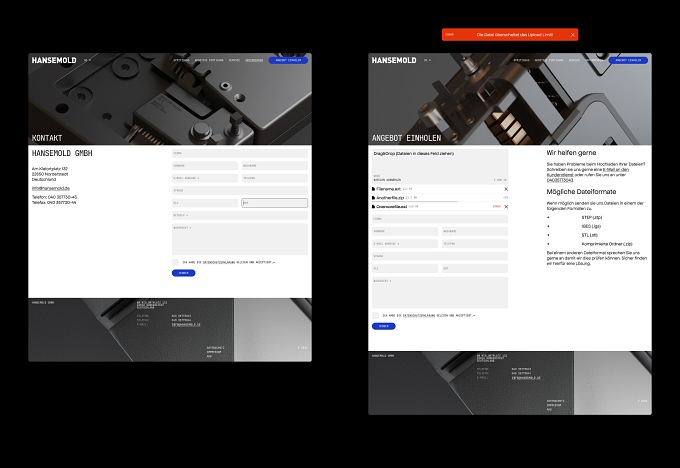Focus the Vorname field in Angebot form
The width and height of the screenshot is (680, 468).
(405, 231)
